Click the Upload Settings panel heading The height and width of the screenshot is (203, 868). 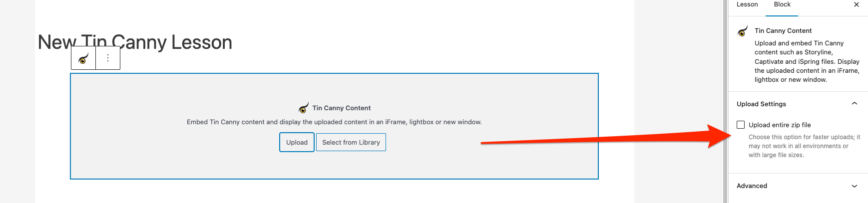pyautogui.click(x=761, y=104)
